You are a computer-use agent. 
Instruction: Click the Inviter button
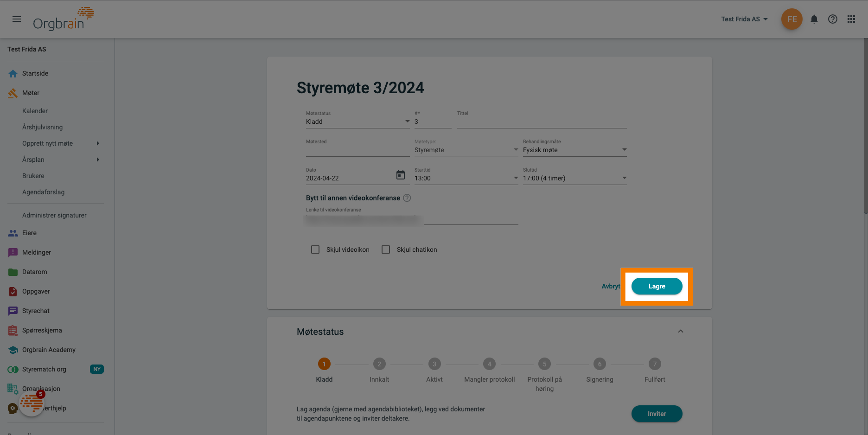(x=657, y=414)
